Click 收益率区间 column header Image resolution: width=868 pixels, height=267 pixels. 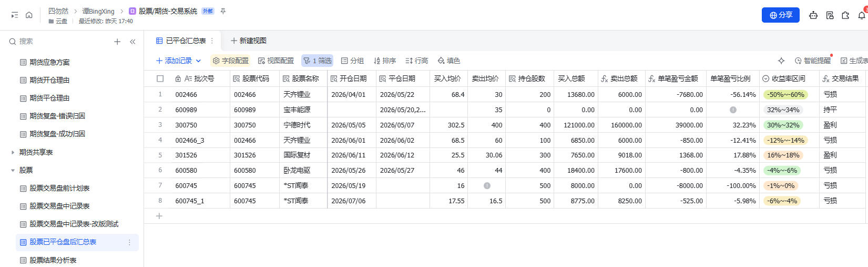coord(789,78)
